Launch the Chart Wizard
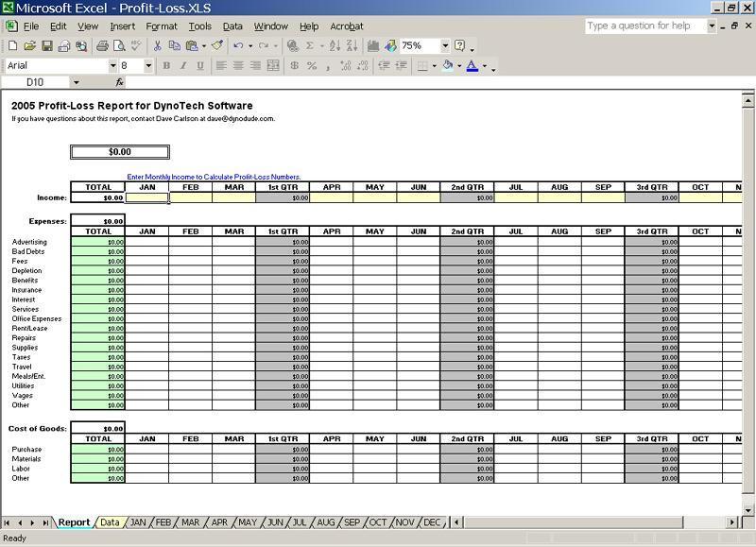756x547 pixels. click(373, 45)
